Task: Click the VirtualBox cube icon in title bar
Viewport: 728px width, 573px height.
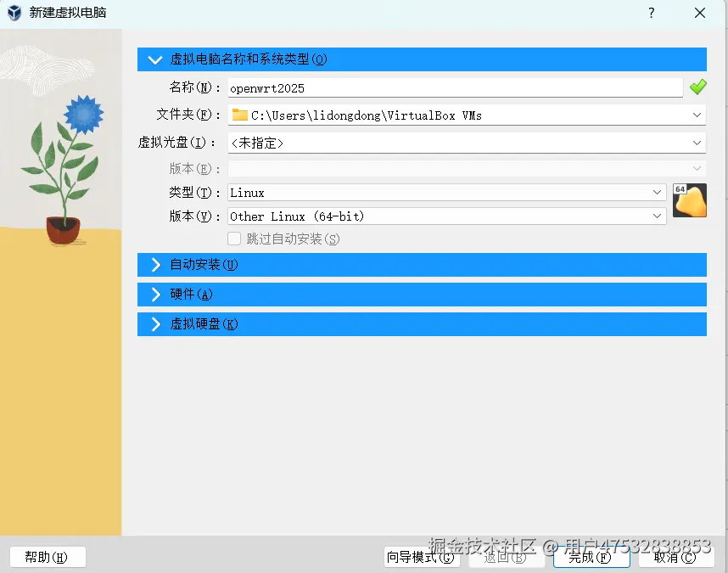Action: click(14, 13)
